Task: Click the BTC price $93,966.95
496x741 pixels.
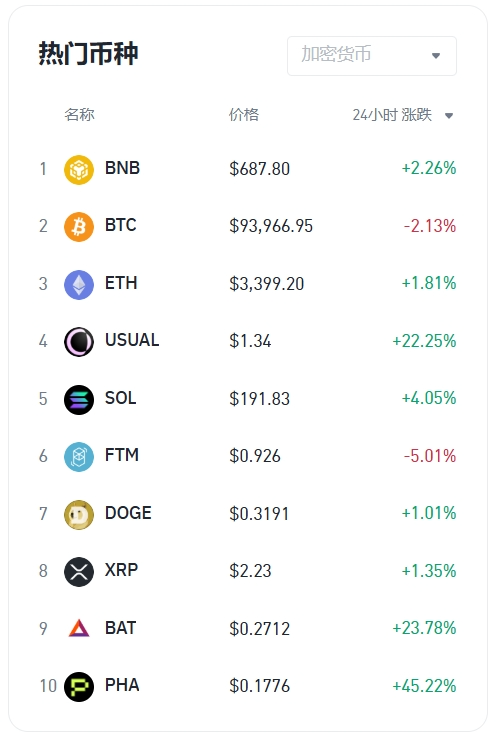Action: tap(271, 226)
